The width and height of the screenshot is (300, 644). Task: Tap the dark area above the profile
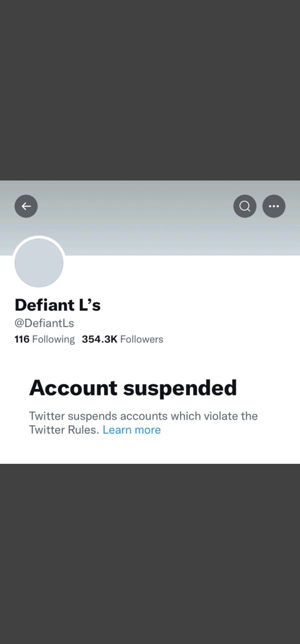click(x=150, y=90)
